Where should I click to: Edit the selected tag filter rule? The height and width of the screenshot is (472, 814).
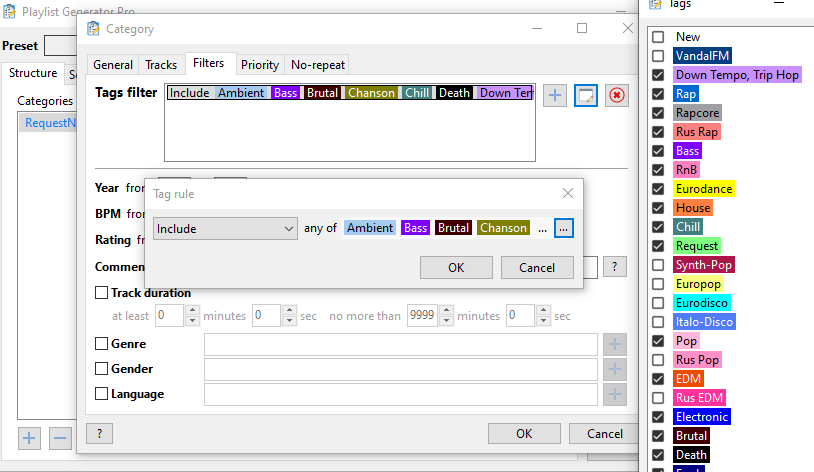(586, 96)
